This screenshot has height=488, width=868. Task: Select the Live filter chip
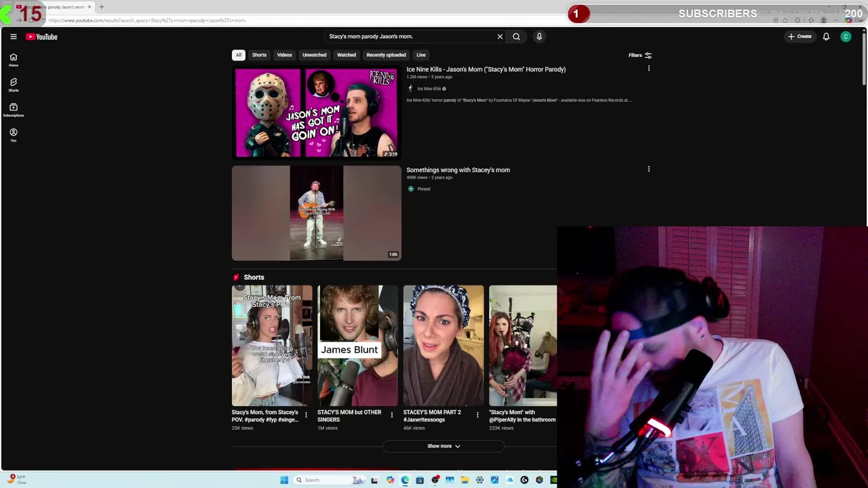(x=421, y=55)
